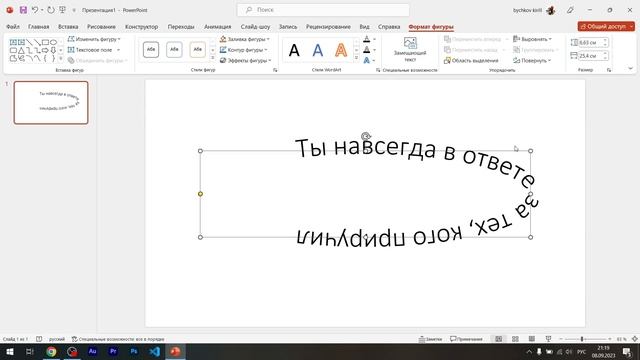The width and height of the screenshot is (640, 360).
Task: Open Файл menu tab
Action: point(13,27)
